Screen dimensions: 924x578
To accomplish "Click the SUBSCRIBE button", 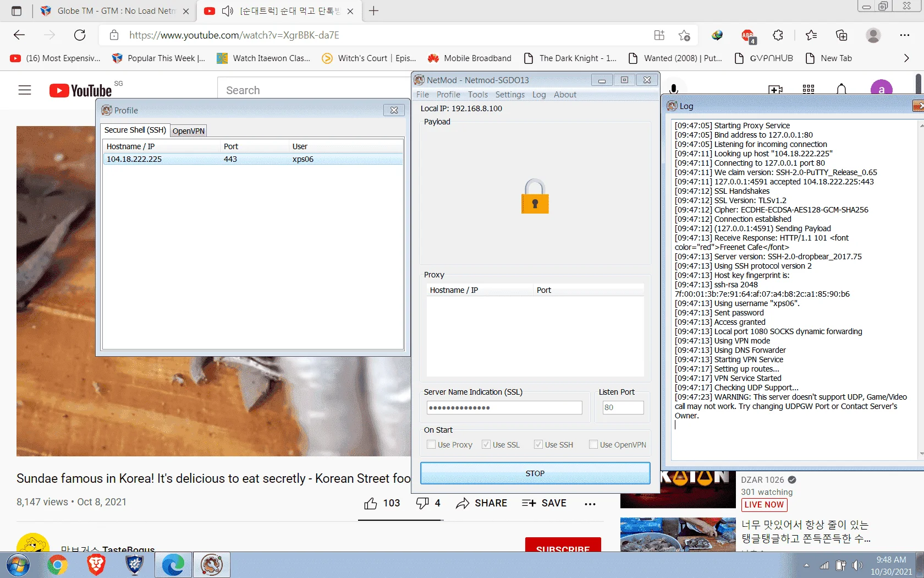I will [563, 545].
